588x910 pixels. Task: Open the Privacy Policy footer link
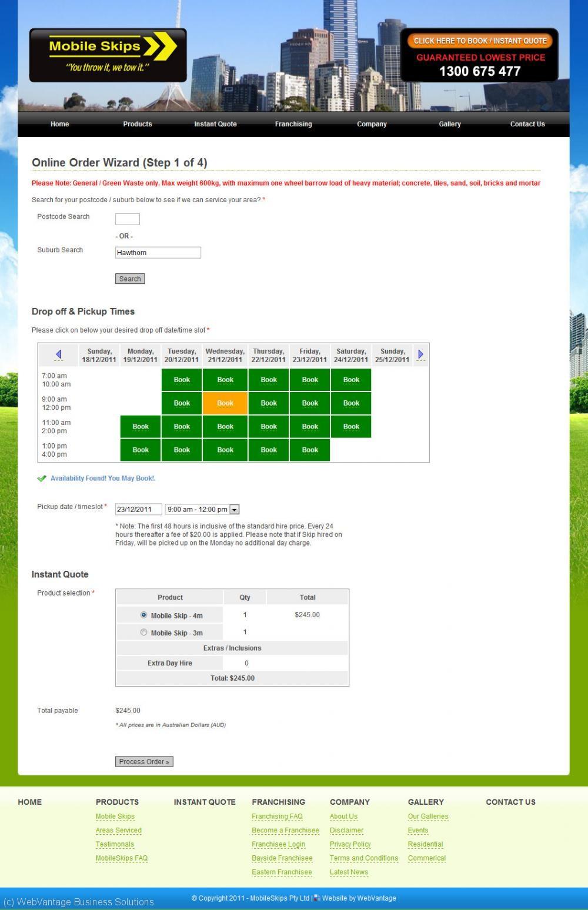(350, 844)
